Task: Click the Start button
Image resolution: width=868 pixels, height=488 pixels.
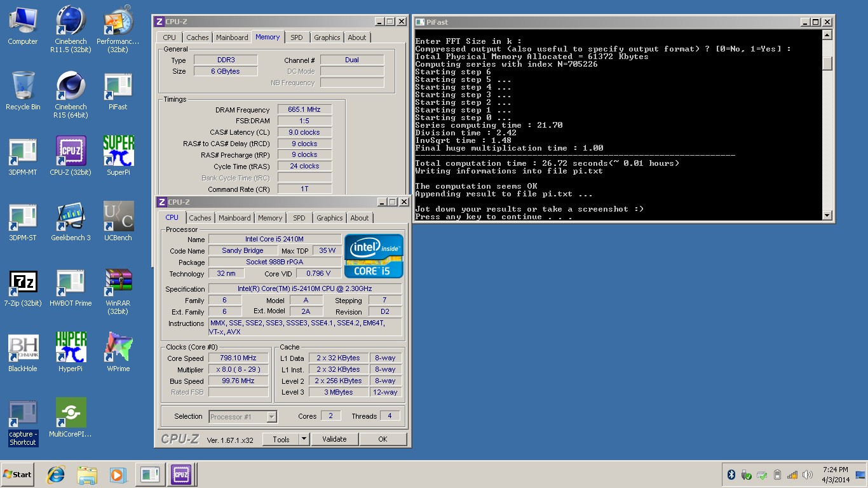Action: pyautogui.click(x=17, y=475)
